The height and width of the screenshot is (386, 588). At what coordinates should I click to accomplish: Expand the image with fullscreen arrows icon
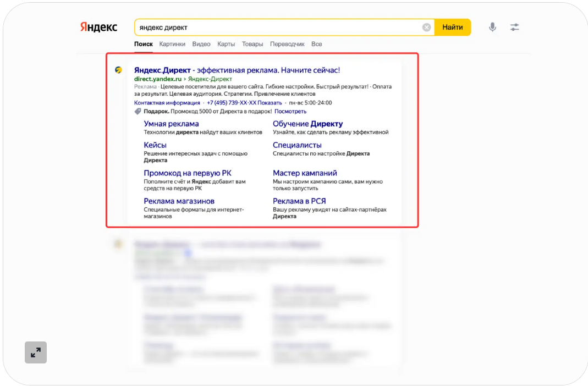tap(36, 352)
